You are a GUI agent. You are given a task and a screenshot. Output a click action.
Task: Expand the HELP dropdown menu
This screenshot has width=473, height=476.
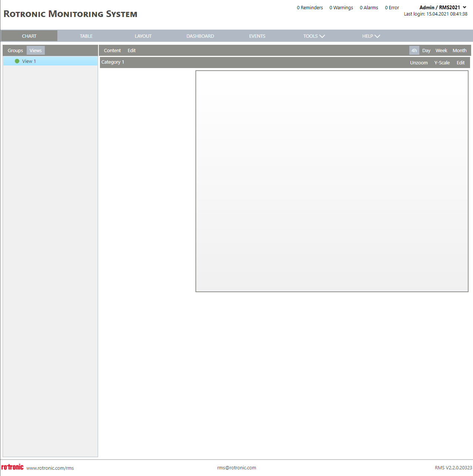371,36
